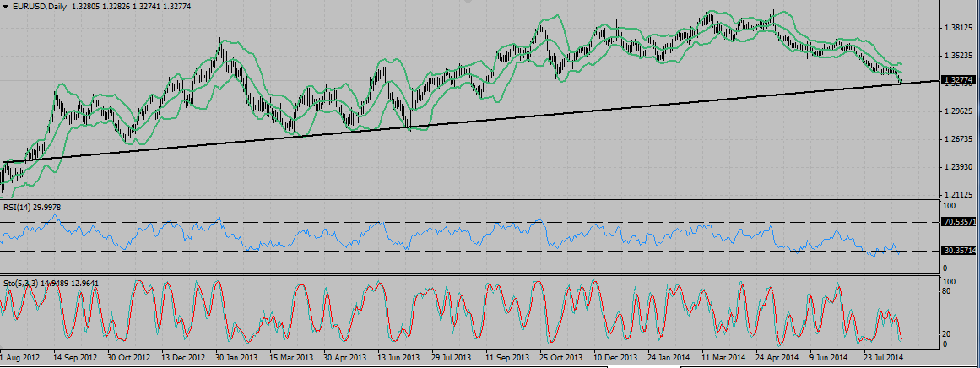Click the triangle arrow beside EURUSD,Daily
The height and width of the screenshot is (368, 980).
[6, 7]
